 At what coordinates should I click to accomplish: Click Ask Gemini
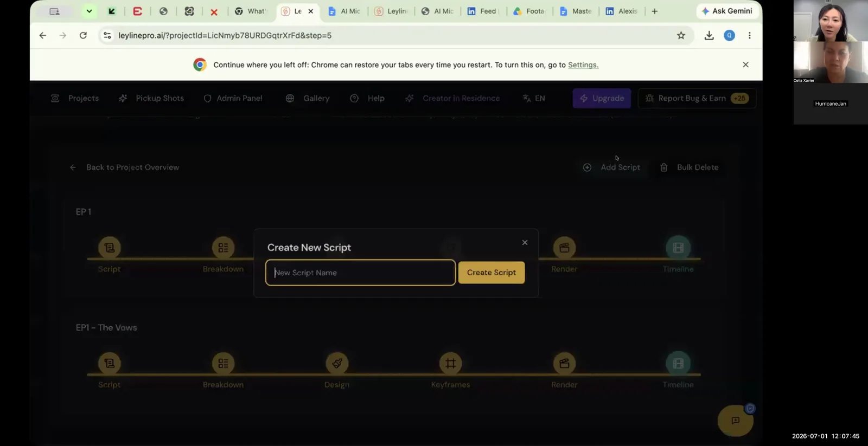[726, 11]
